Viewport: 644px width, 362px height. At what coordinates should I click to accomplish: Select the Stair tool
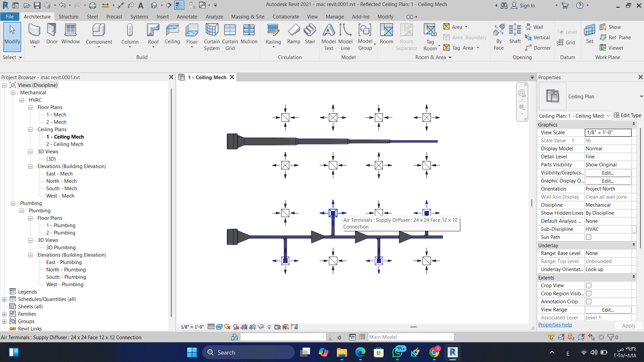(x=310, y=34)
